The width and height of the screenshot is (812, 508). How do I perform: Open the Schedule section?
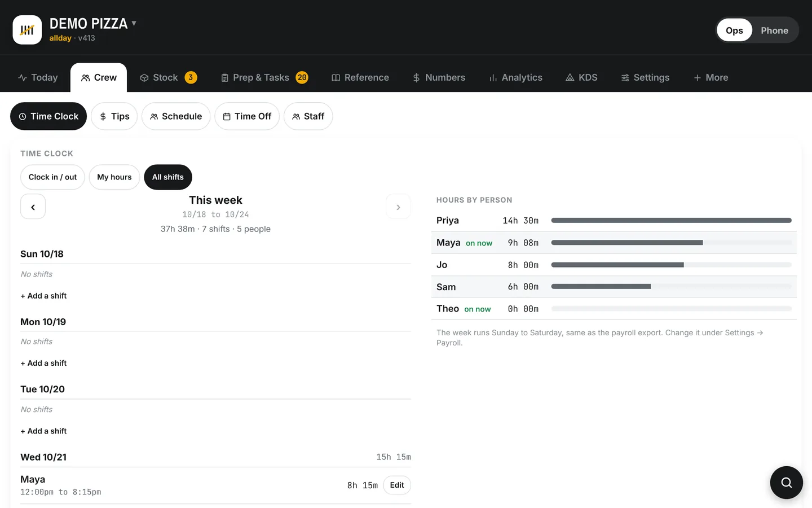(176, 116)
